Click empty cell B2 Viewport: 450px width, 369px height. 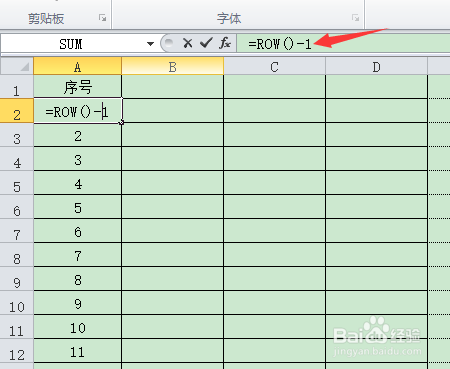173,111
